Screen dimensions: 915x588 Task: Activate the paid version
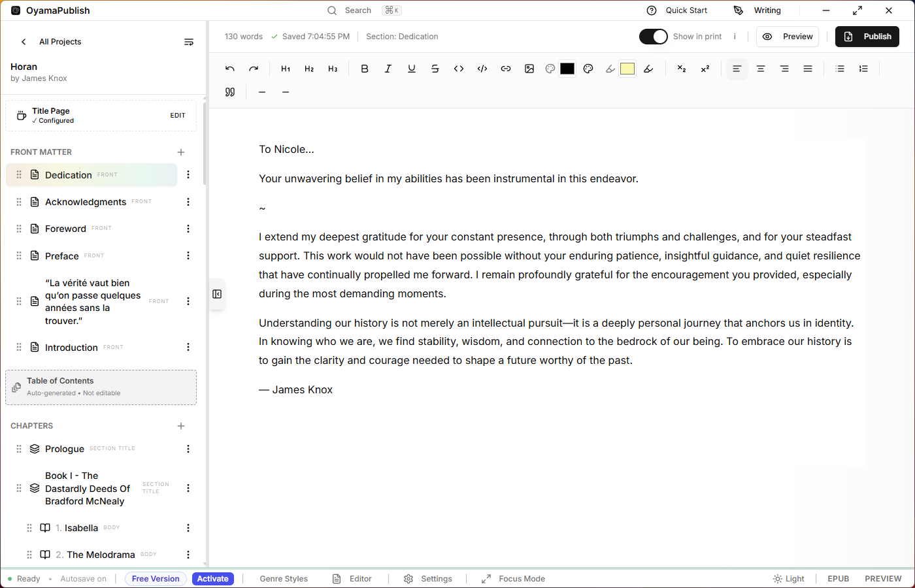pos(212,578)
